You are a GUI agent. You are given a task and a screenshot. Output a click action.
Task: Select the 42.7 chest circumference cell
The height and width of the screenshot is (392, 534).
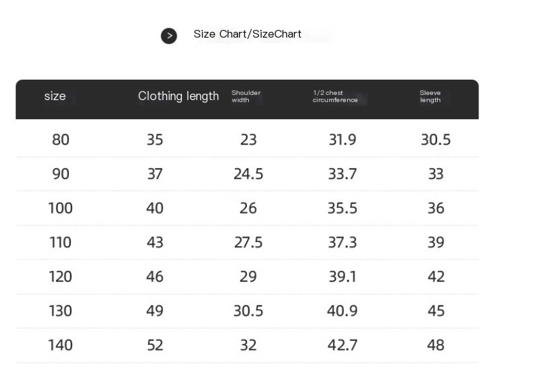coord(342,345)
